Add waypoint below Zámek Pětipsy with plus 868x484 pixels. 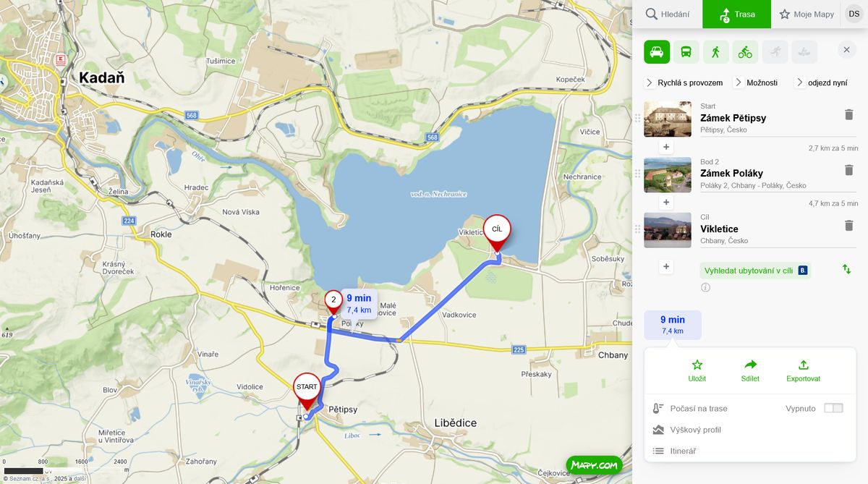666,147
